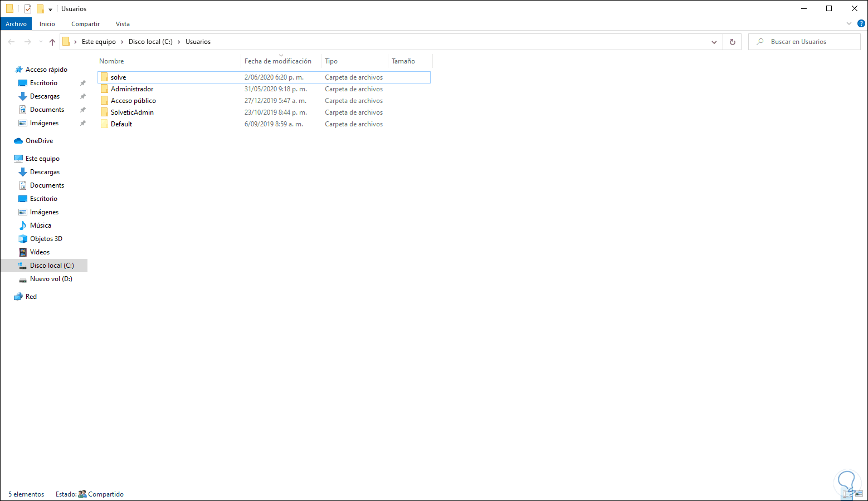The height and width of the screenshot is (501, 868).
Task: Refresh the Usuarios folder view
Action: 732,42
